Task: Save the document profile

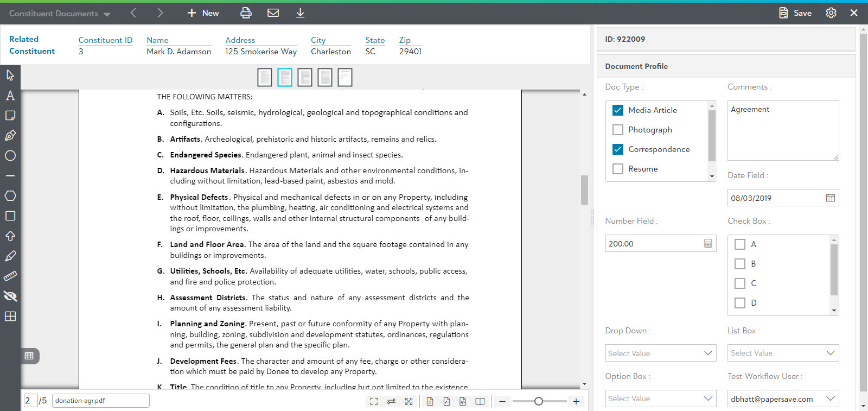Action: [x=795, y=13]
